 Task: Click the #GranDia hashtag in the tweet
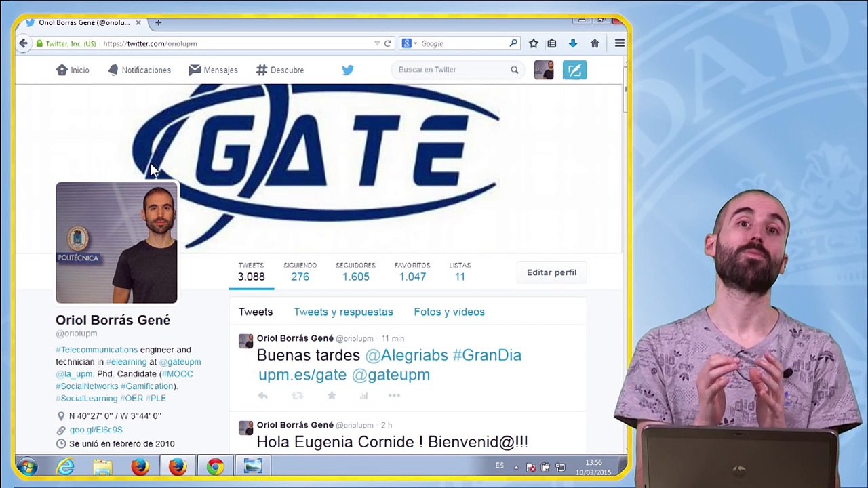click(x=487, y=355)
